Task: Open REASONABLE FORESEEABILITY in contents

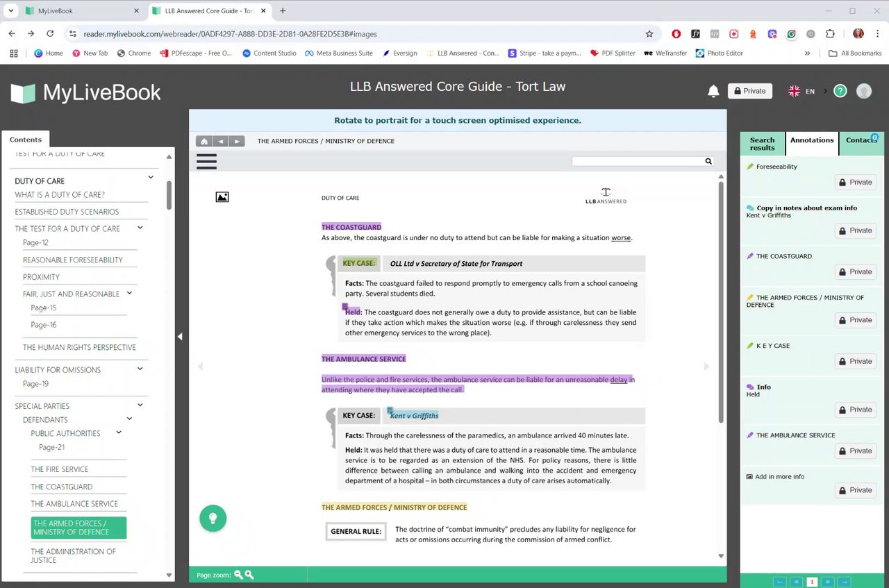Action: [x=73, y=260]
